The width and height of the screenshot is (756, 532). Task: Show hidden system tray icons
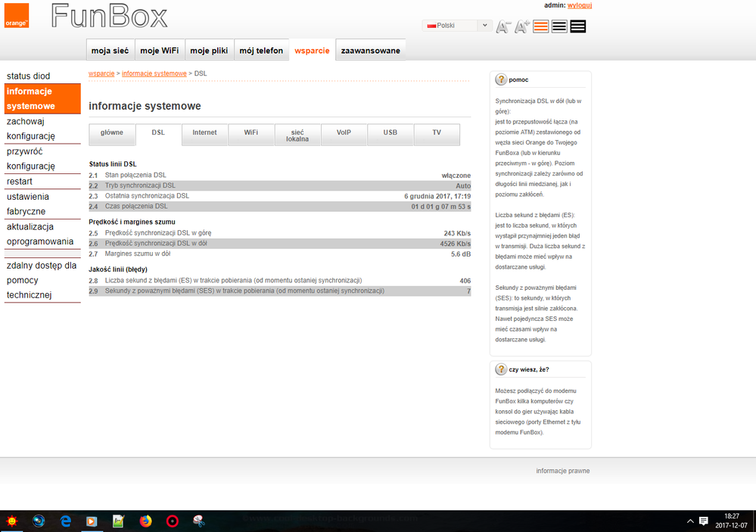(x=690, y=521)
